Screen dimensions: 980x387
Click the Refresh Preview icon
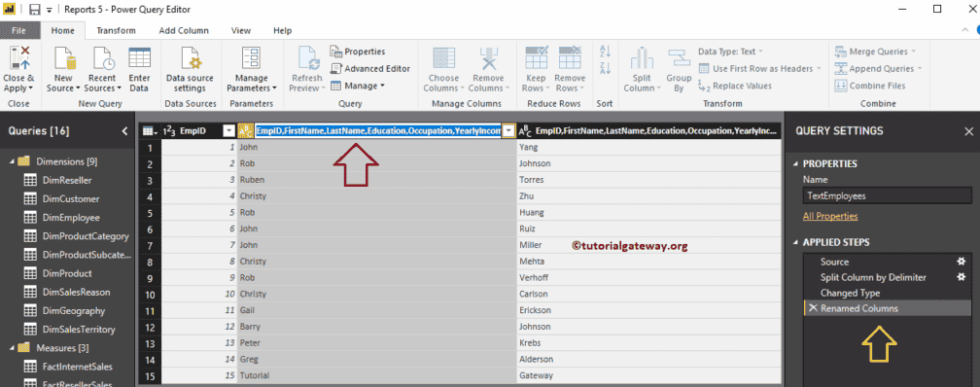309,58
